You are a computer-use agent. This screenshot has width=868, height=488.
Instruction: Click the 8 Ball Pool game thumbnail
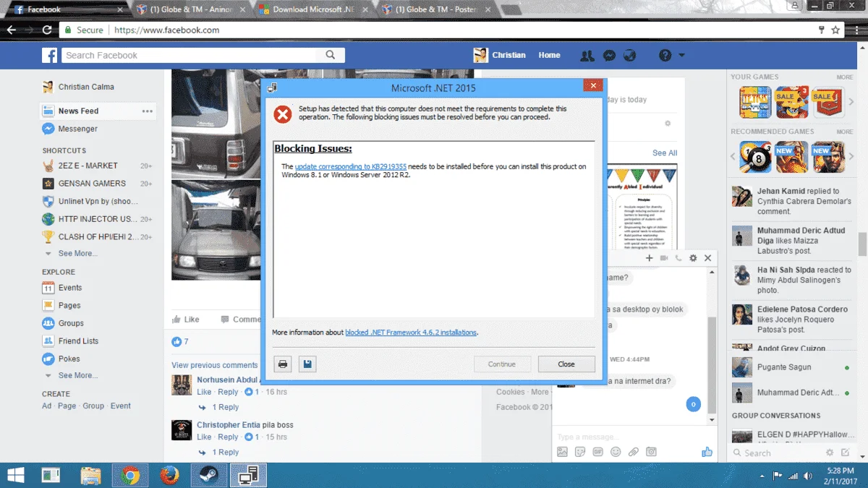[x=755, y=157]
